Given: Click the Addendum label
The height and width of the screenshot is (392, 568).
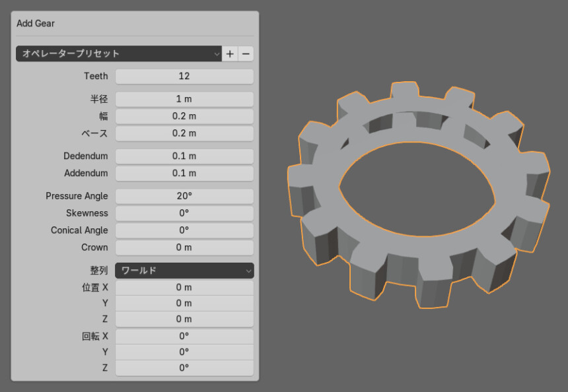Looking at the screenshot, I should 86,173.
